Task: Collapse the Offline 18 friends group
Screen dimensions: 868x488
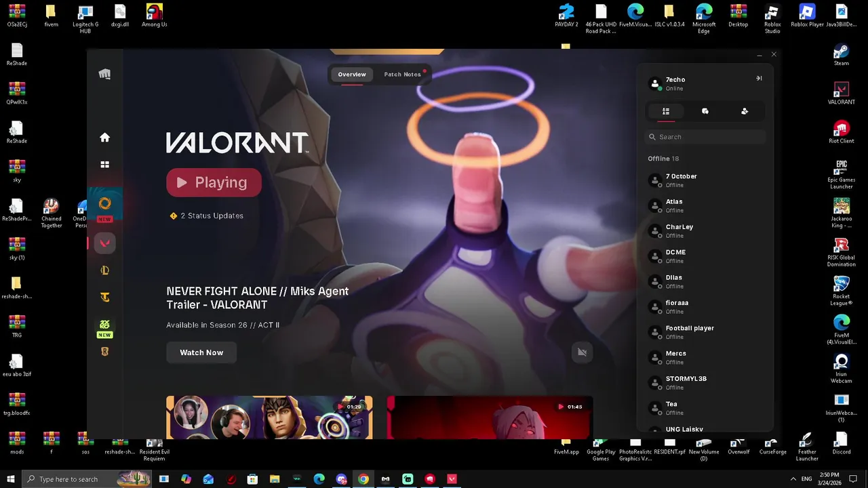Action: pyautogui.click(x=663, y=159)
